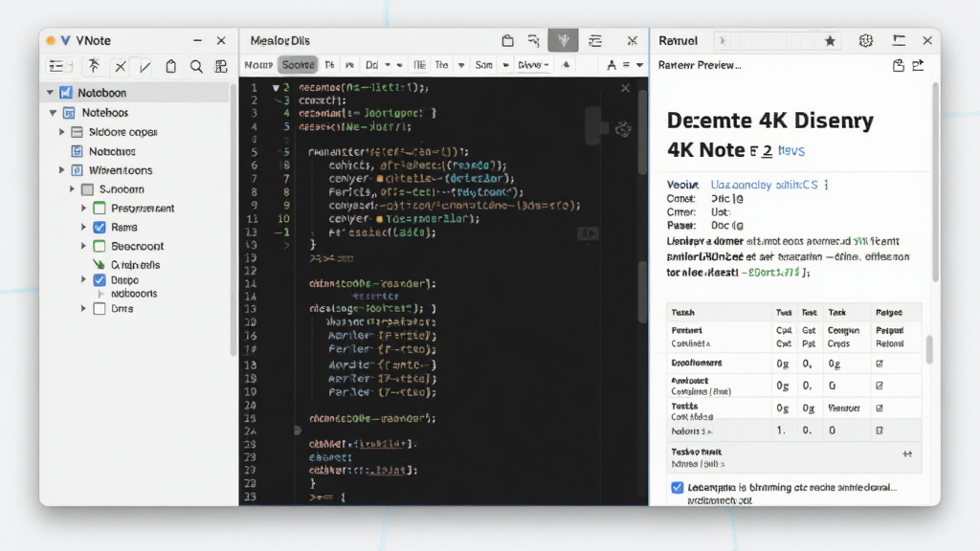Click the gear icon inside the code editor

pyautogui.click(x=623, y=129)
